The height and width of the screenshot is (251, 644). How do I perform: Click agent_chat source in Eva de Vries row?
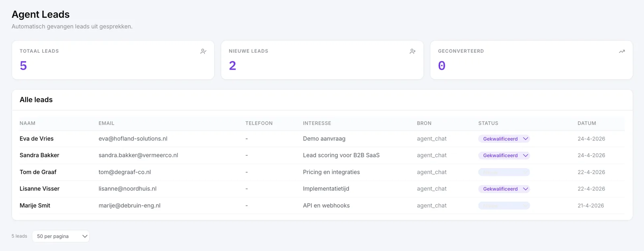pos(432,138)
